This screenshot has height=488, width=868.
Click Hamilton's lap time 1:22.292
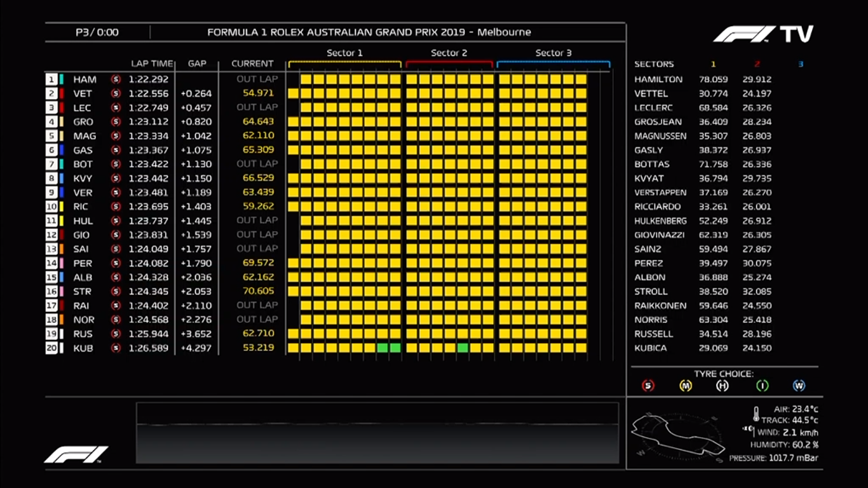[149, 79]
